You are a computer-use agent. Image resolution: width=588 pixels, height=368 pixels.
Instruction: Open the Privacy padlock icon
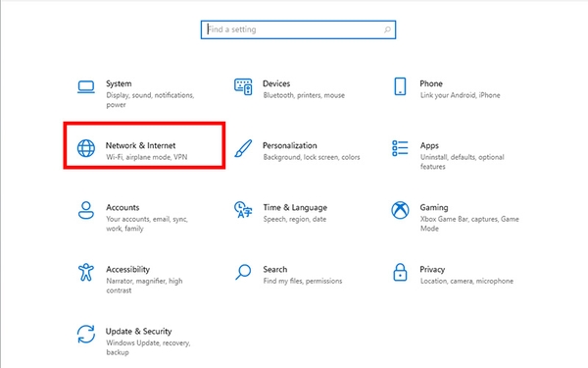click(400, 272)
